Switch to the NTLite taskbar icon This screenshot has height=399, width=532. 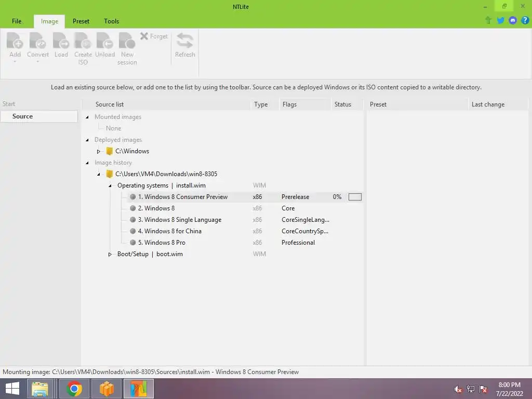point(138,389)
